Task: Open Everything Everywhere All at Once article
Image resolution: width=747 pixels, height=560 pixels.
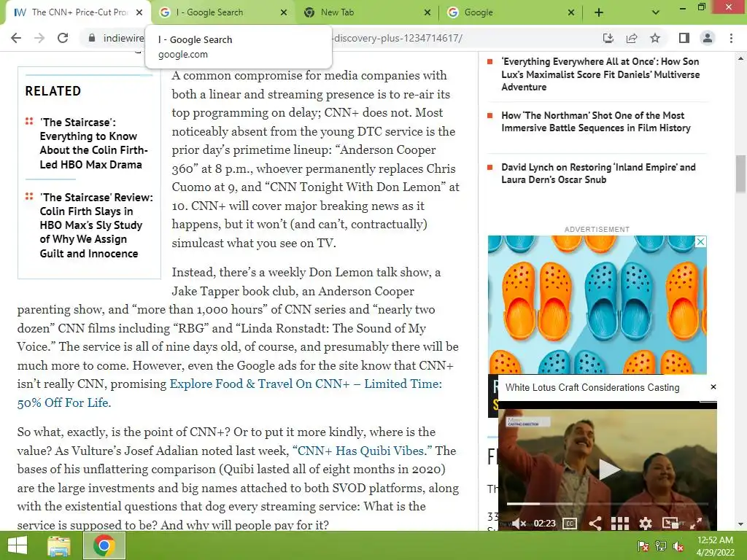Action: (x=600, y=74)
